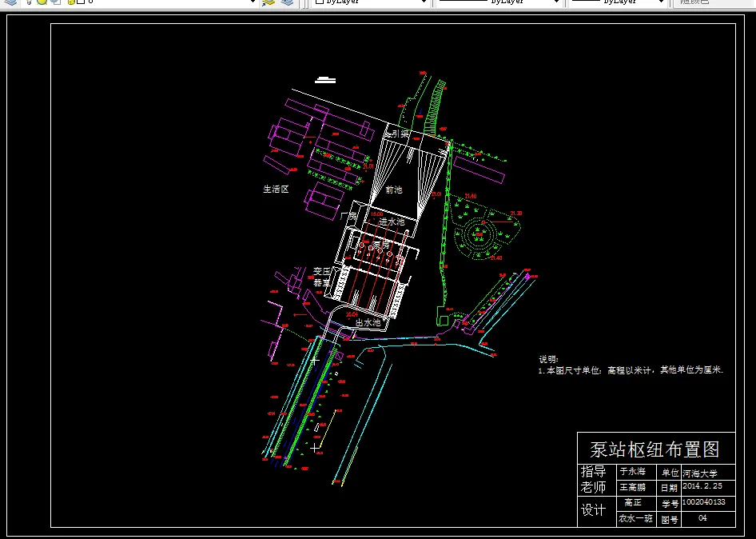Open the Layer Properties Manager icon

point(10,2)
